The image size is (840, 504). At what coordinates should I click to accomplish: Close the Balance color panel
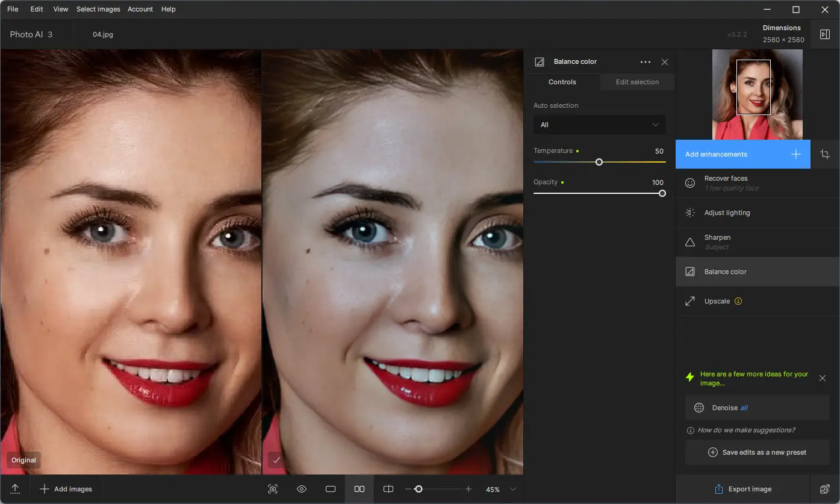coord(665,62)
